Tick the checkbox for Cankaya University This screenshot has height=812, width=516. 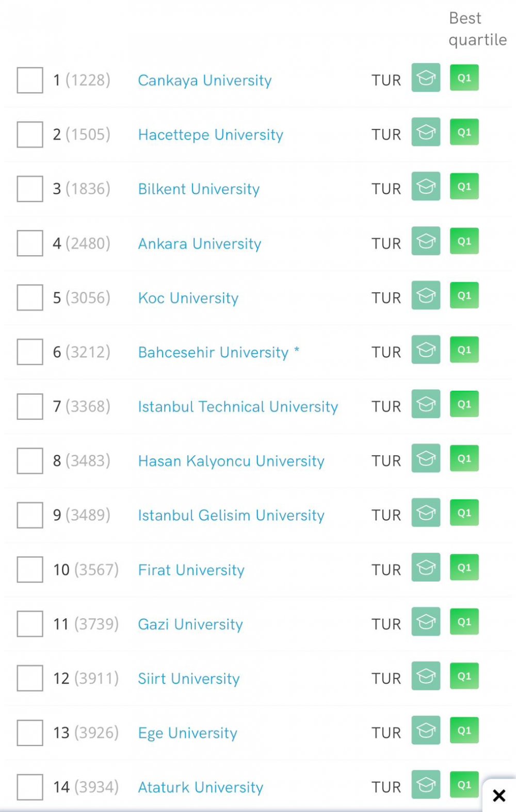pos(30,80)
